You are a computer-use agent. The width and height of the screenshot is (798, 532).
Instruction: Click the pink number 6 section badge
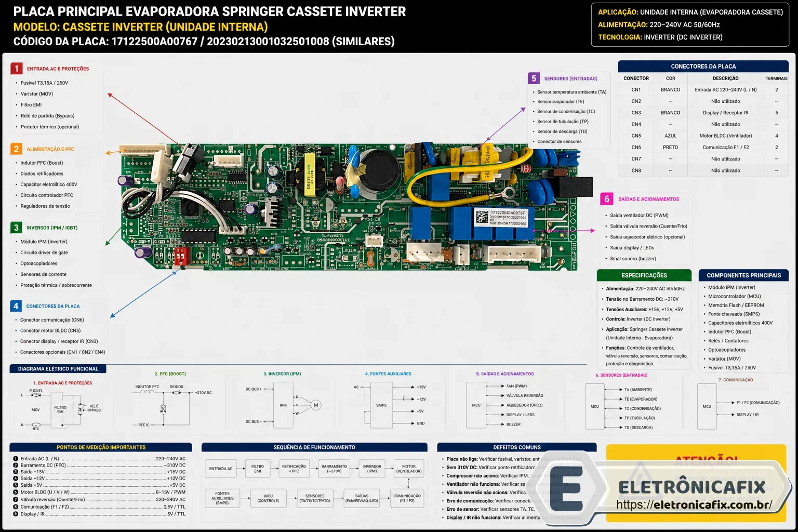[x=606, y=199]
